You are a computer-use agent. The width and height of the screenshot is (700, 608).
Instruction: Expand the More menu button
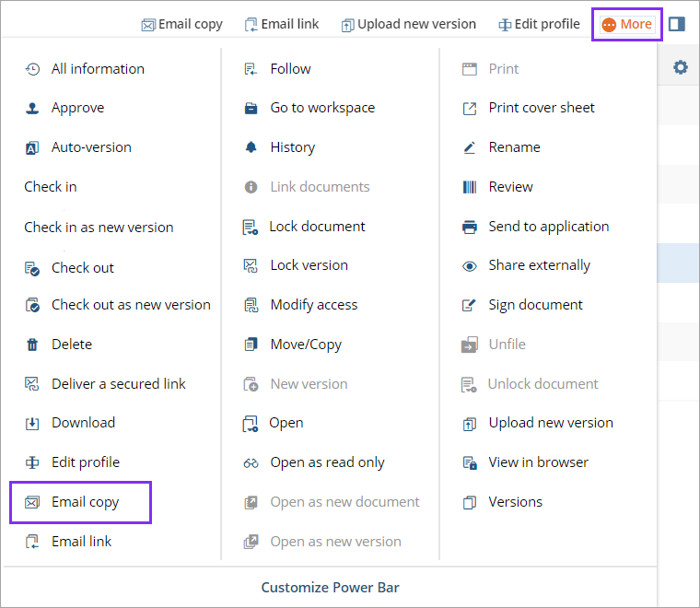(626, 24)
